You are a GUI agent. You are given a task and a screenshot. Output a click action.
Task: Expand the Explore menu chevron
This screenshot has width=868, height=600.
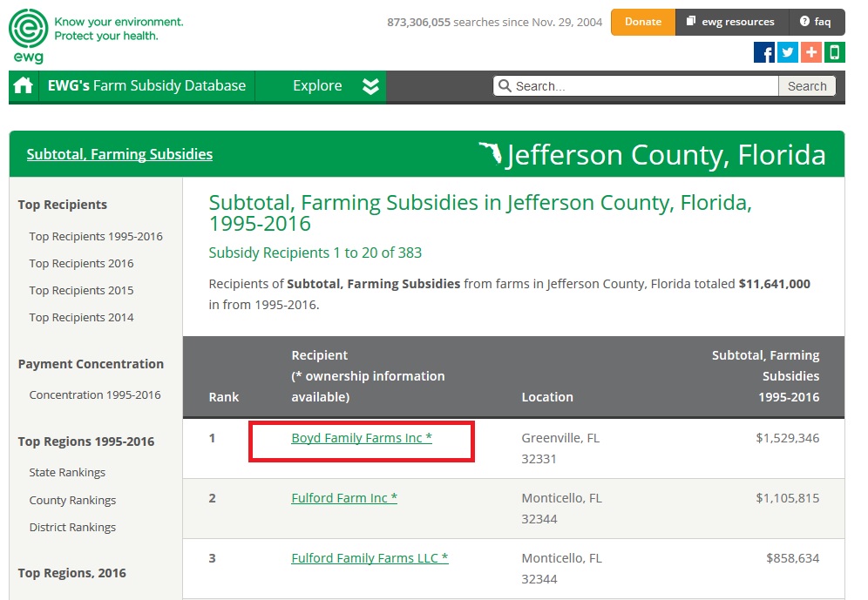[370, 86]
